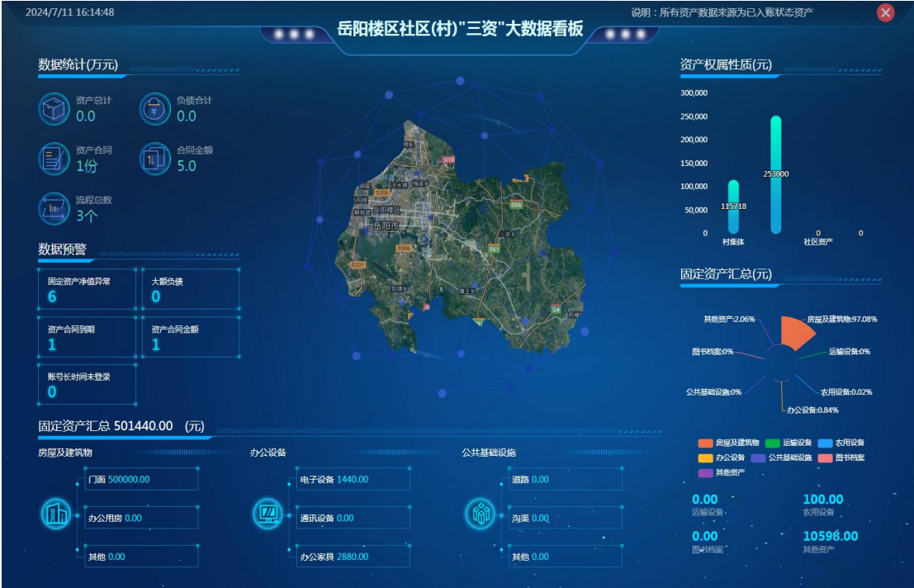The width and height of the screenshot is (914, 588).
Task: Click the 通讯设备 0.00 item box
Action: coord(353,518)
